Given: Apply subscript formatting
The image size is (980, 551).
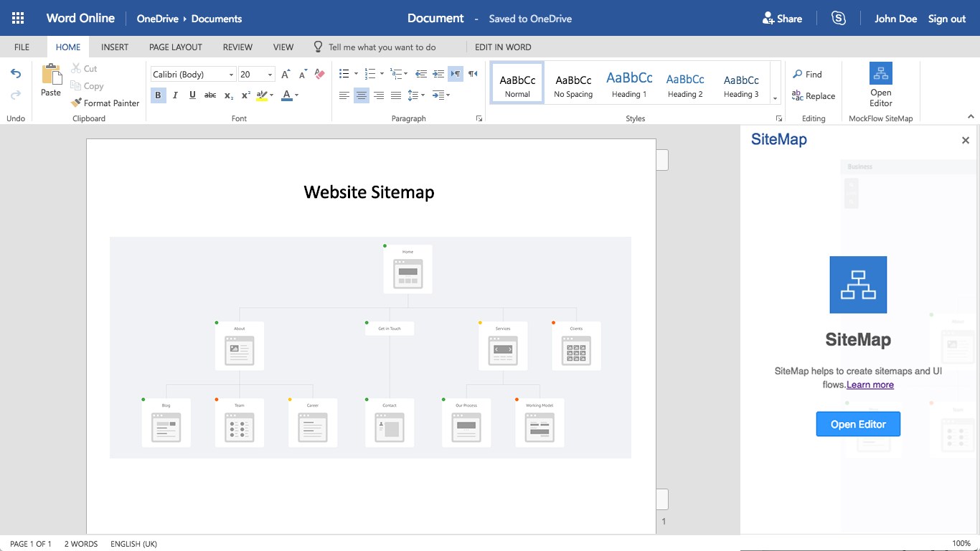Looking at the screenshot, I should pos(228,95).
